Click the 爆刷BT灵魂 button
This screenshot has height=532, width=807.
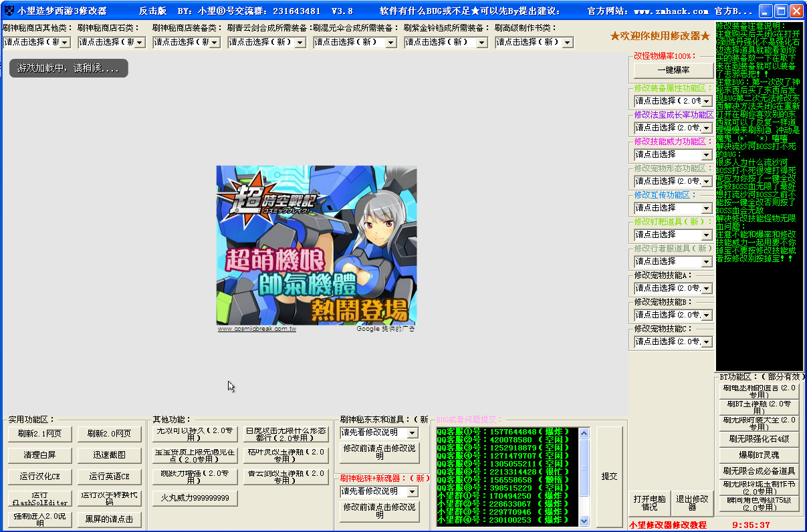coord(759,455)
